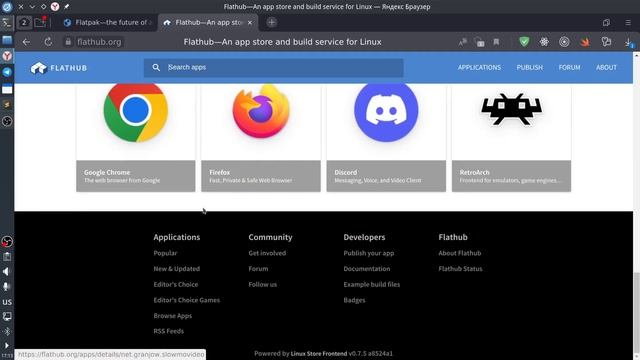Open the browser hamburger menu
The image size is (640, 360).
(628, 23)
